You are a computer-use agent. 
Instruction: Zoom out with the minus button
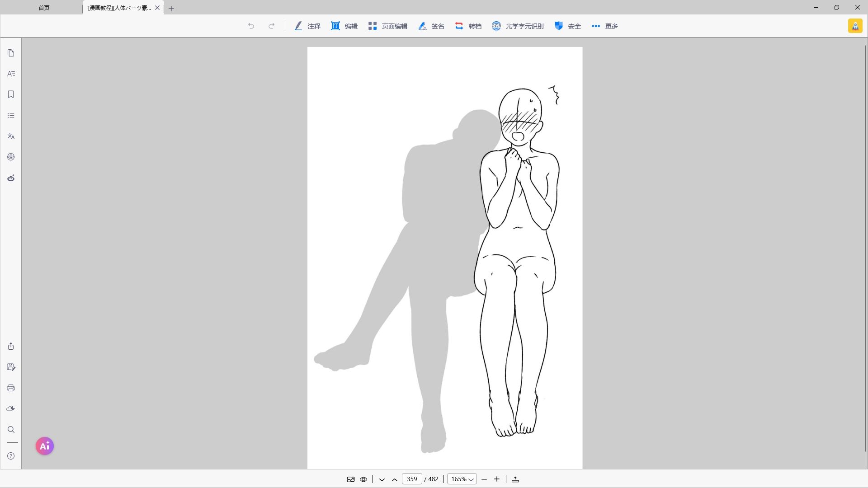pyautogui.click(x=484, y=479)
